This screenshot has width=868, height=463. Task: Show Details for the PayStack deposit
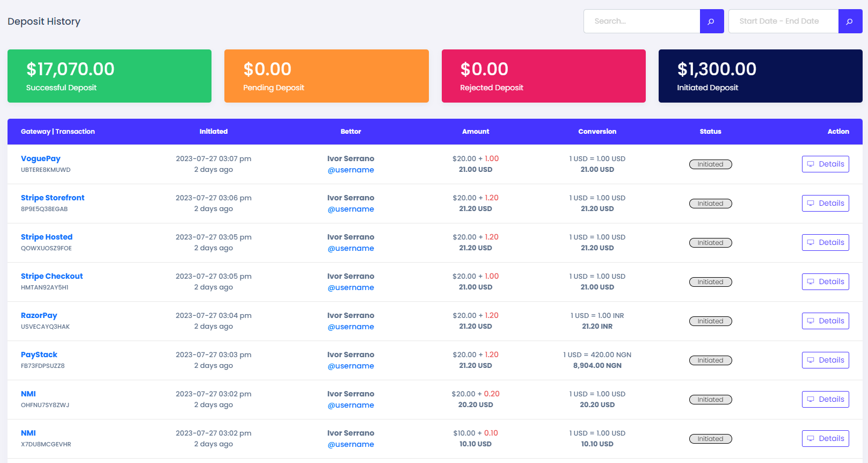[825, 360]
